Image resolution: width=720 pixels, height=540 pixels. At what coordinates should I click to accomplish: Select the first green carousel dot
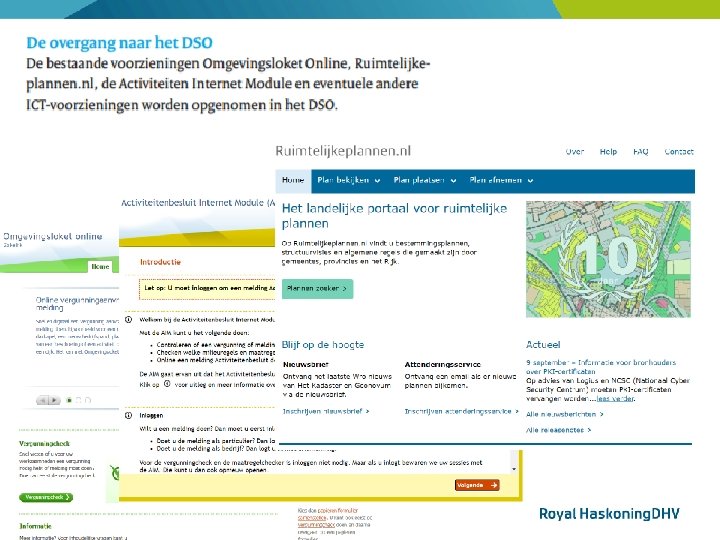pos(69,400)
